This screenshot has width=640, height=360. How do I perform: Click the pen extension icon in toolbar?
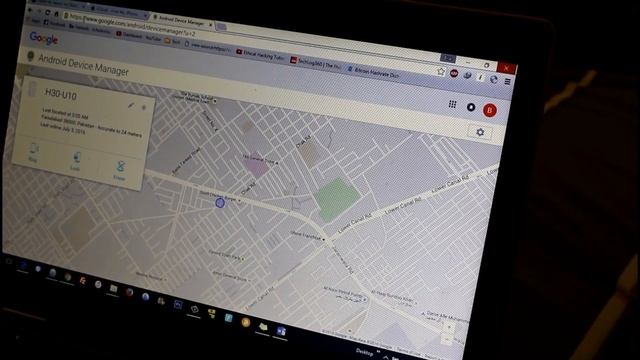(x=480, y=78)
